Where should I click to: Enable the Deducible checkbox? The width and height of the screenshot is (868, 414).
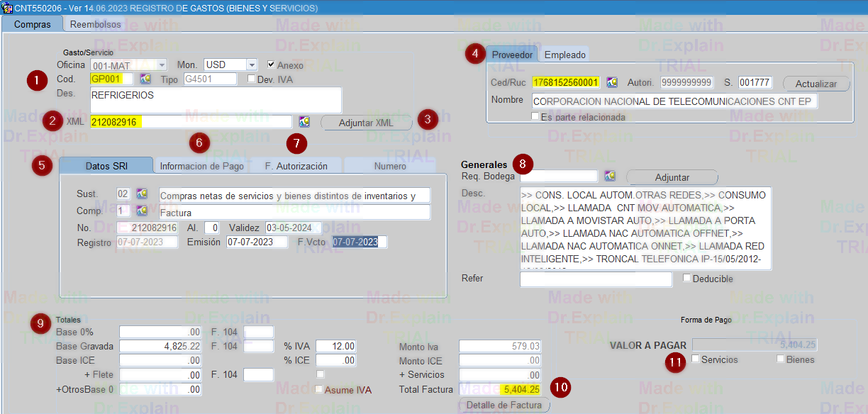(x=686, y=279)
